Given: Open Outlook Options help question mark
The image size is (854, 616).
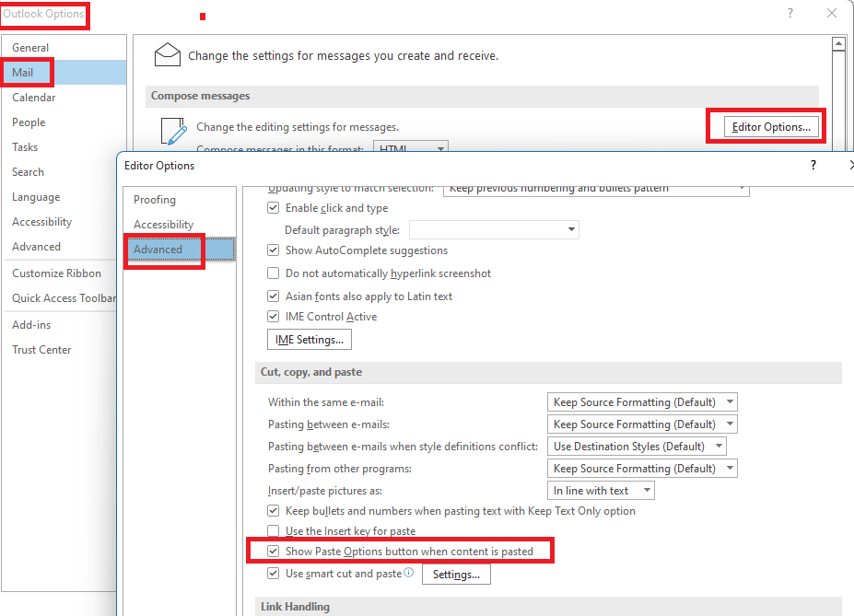Looking at the screenshot, I should (790, 13).
